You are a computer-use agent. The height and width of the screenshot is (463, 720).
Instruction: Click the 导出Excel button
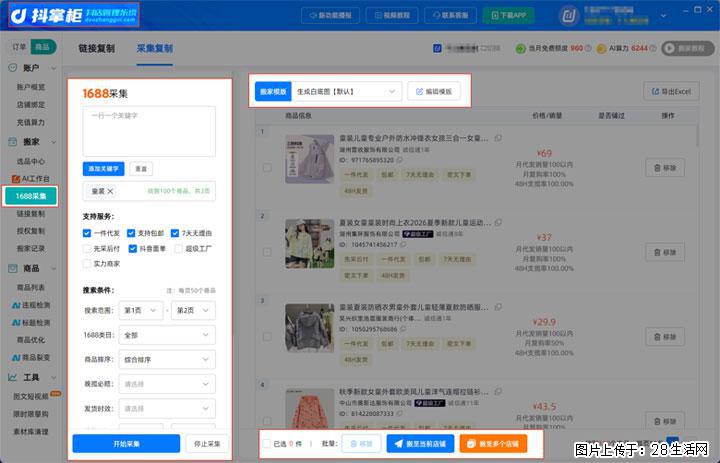tap(671, 91)
